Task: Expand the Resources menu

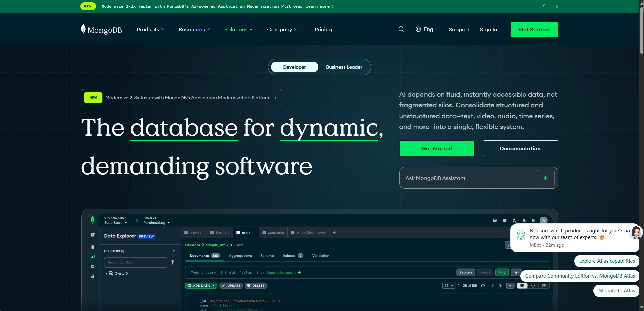Action: pyautogui.click(x=194, y=29)
